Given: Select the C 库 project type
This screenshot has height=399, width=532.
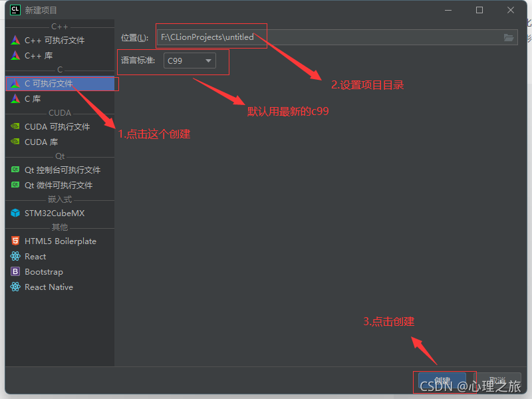Looking at the screenshot, I should pos(60,98).
